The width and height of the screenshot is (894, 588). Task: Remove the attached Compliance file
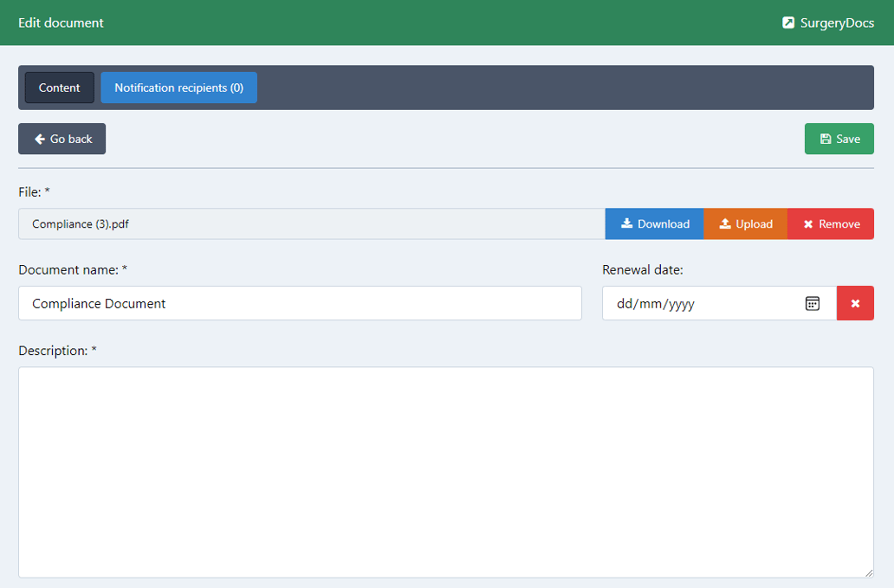click(x=831, y=223)
